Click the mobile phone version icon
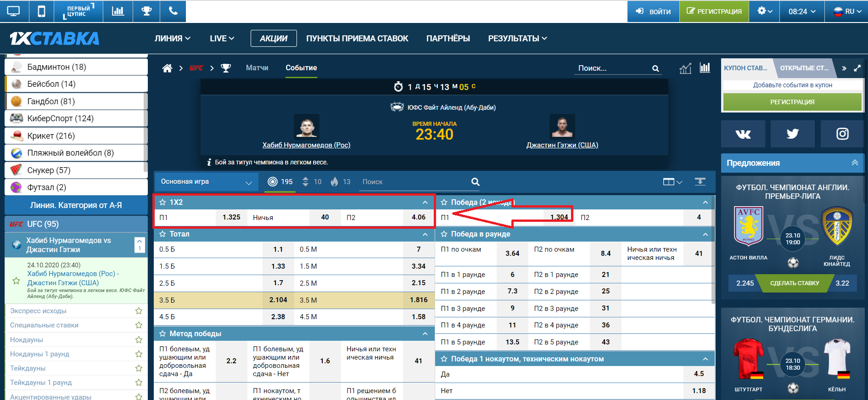 click(x=41, y=11)
